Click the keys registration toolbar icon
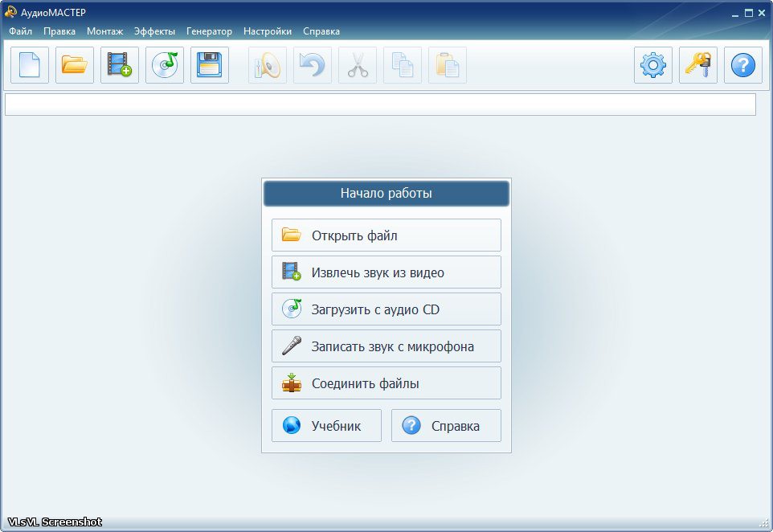The width and height of the screenshot is (773, 532). 698,65
